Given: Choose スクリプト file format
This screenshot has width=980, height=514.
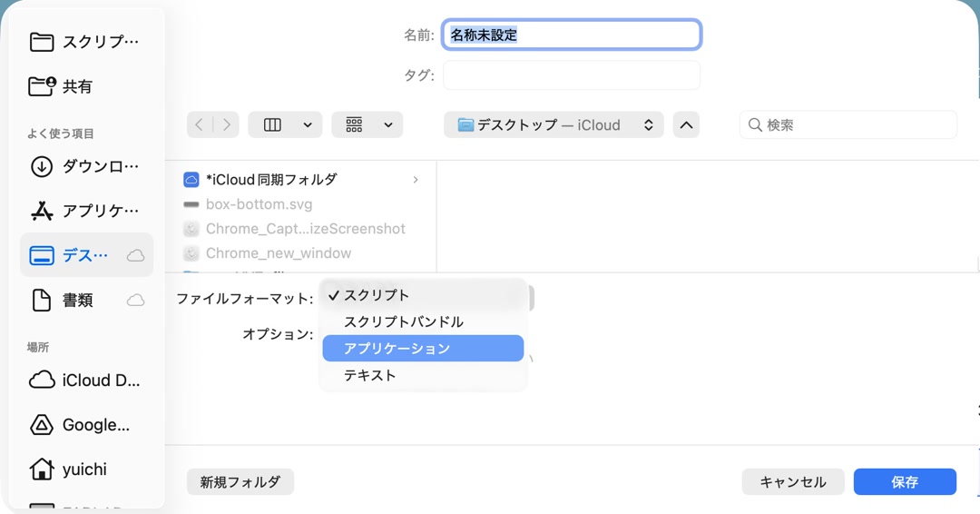Looking at the screenshot, I should pyautogui.click(x=423, y=295).
